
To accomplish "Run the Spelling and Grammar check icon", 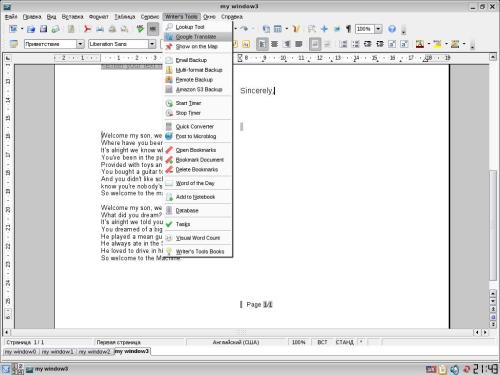I will tap(140, 29).
